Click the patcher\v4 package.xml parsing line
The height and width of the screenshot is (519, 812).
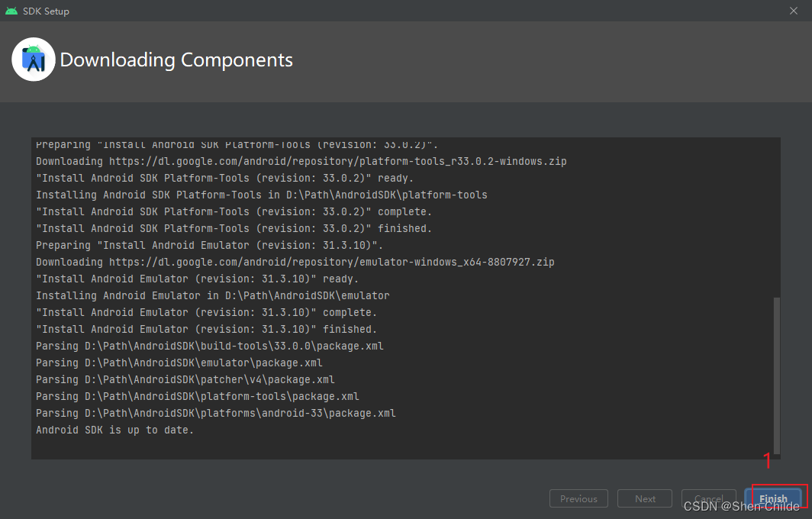[185, 379]
